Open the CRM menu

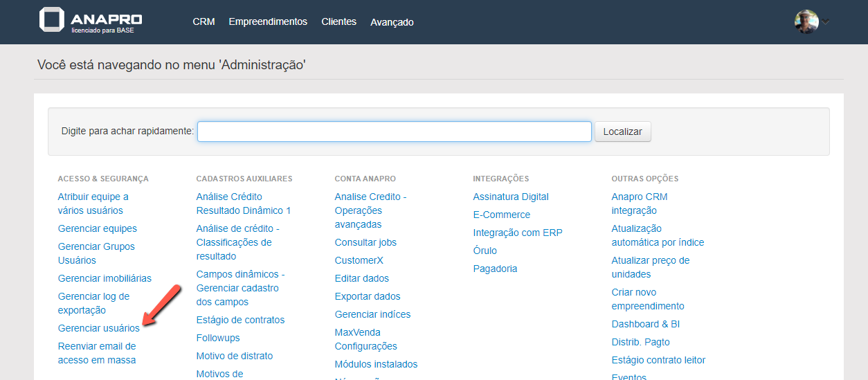(204, 21)
